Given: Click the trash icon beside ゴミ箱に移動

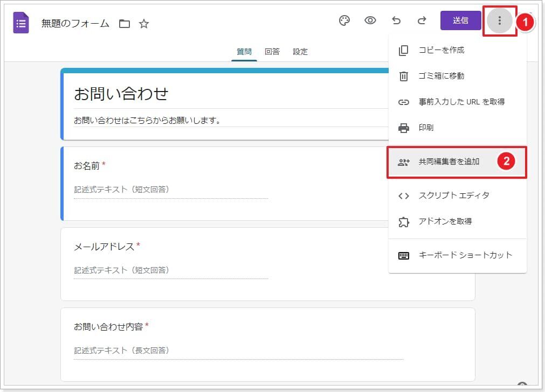Looking at the screenshot, I should pyautogui.click(x=404, y=76).
